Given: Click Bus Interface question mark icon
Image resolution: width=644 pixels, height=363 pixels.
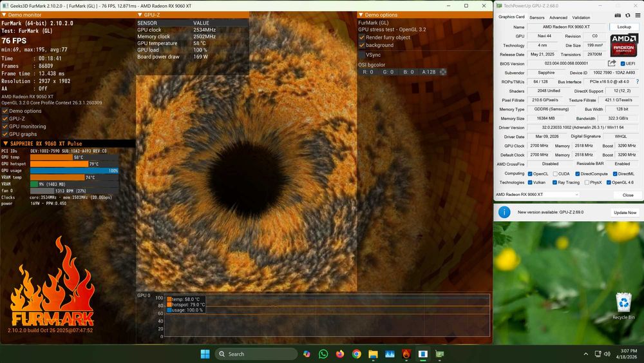Looking at the screenshot, I should [638, 82].
